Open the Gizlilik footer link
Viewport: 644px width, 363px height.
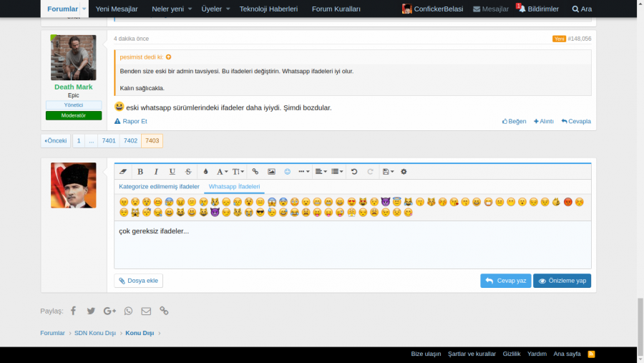click(512, 354)
